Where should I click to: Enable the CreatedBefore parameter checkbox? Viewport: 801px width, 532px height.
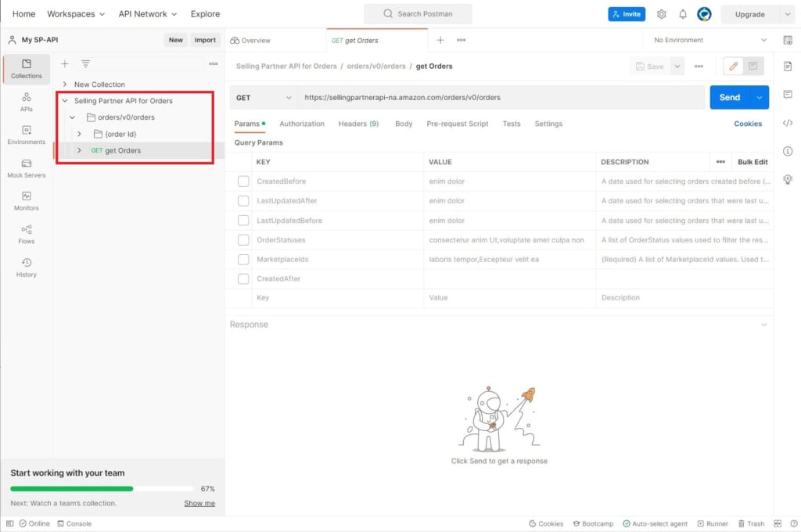coord(243,182)
